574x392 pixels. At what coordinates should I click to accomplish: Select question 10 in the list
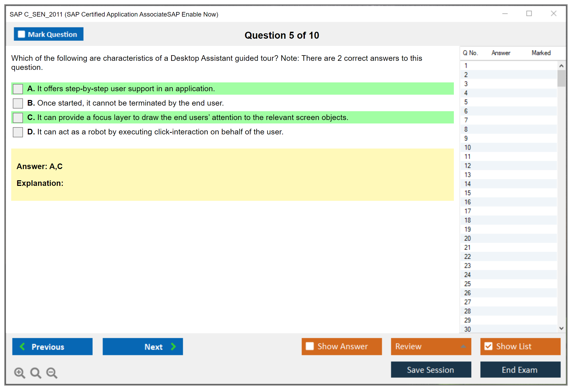coord(467,147)
